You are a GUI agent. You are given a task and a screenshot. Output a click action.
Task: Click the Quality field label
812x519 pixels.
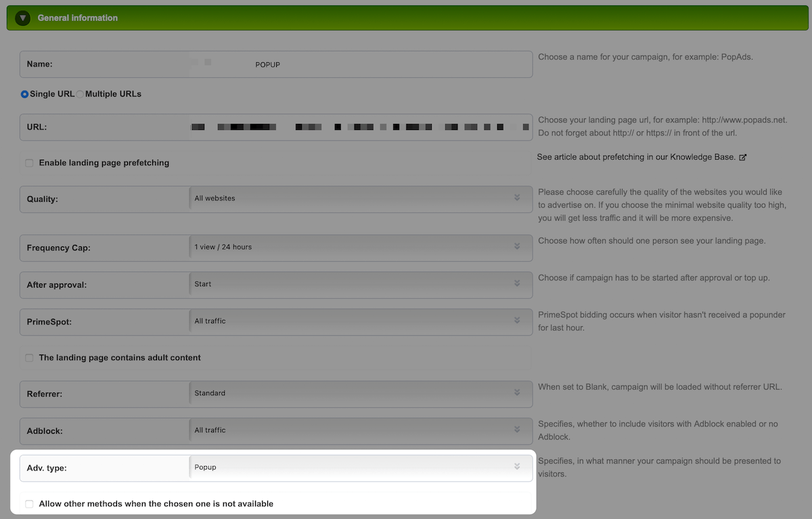[43, 199]
